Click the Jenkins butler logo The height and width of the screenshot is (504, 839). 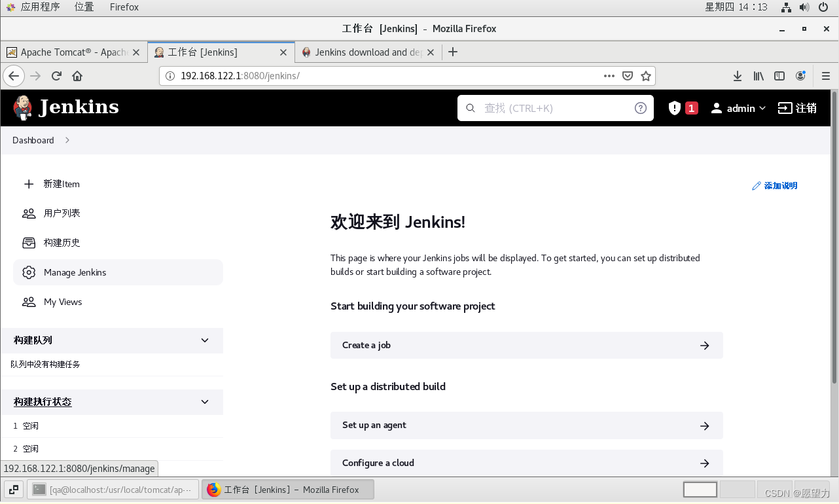coord(22,108)
